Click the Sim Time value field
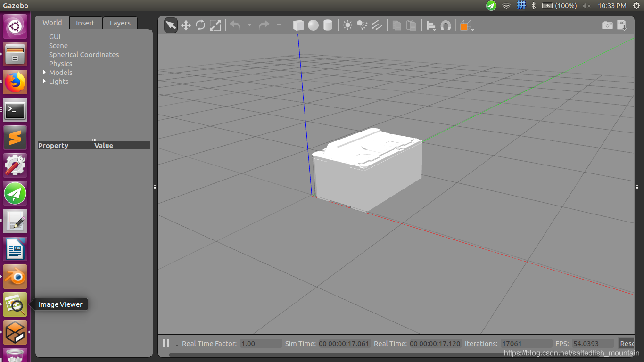 click(x=345, y=344)
